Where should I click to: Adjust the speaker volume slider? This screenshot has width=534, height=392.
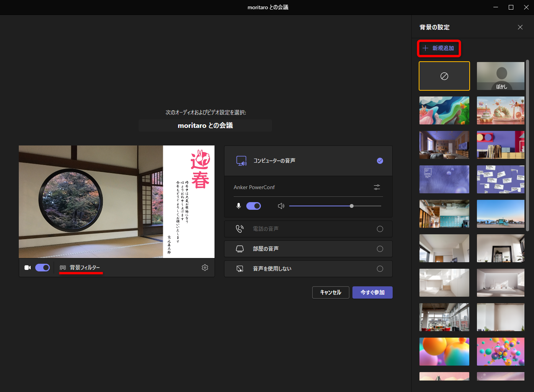click(x=351, y=206)
